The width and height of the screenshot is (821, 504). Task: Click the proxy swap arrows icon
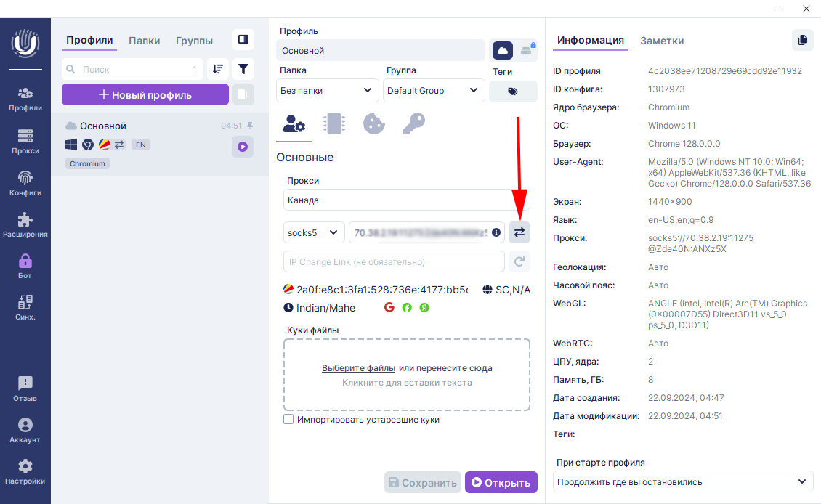tap(519, 232)
